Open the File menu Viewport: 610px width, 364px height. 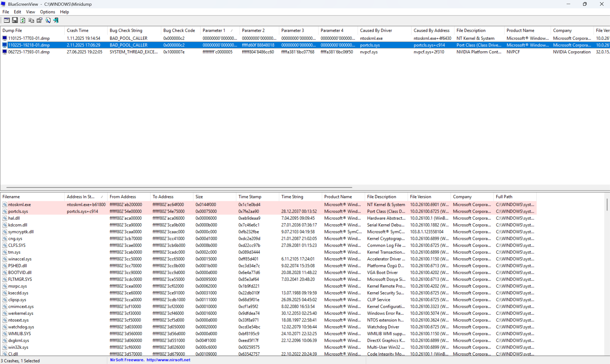tap(6, 12)
